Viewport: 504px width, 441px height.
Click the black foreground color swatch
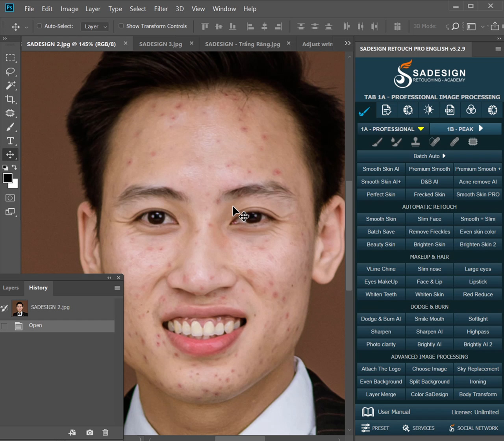(7, 178)
